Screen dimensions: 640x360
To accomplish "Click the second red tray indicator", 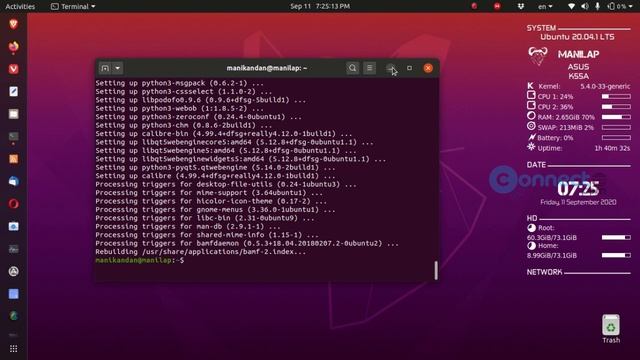I will 497,6.
